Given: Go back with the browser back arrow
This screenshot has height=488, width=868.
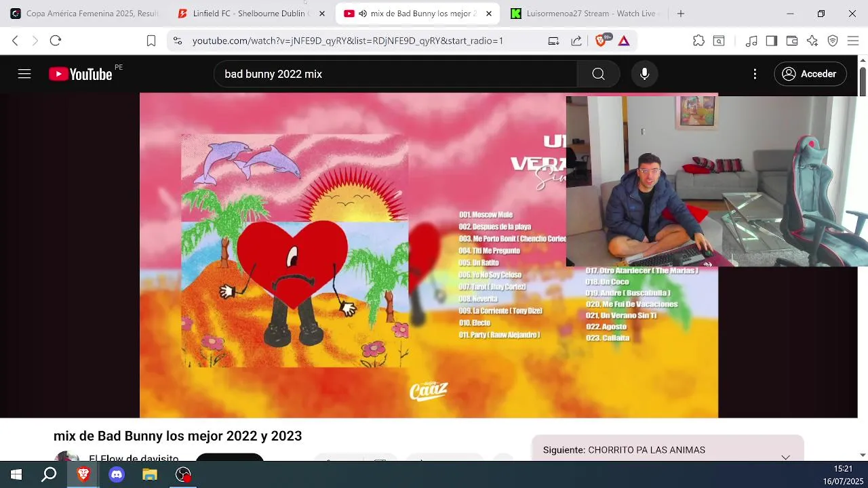Looking at the screenshot, I should point(15,41).
